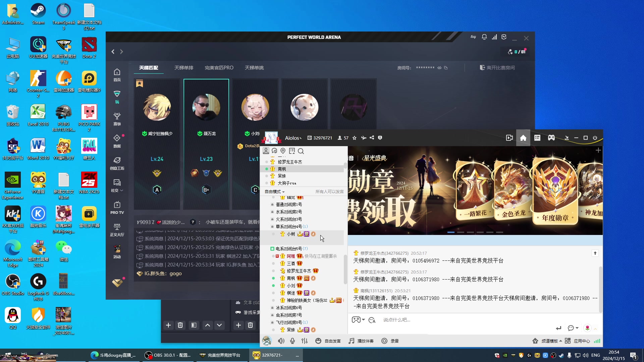Open the game icon dropdown in chat input
Screen dimensions: 644x362
358,320
